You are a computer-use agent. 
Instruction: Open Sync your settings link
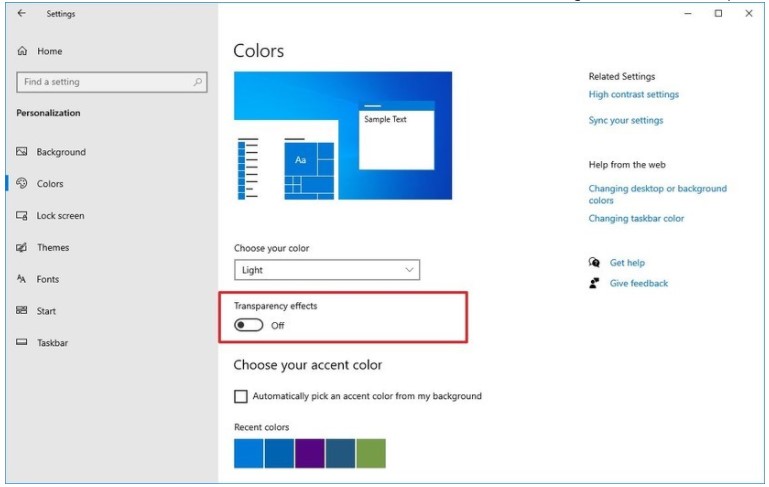[x=626, y=120]
